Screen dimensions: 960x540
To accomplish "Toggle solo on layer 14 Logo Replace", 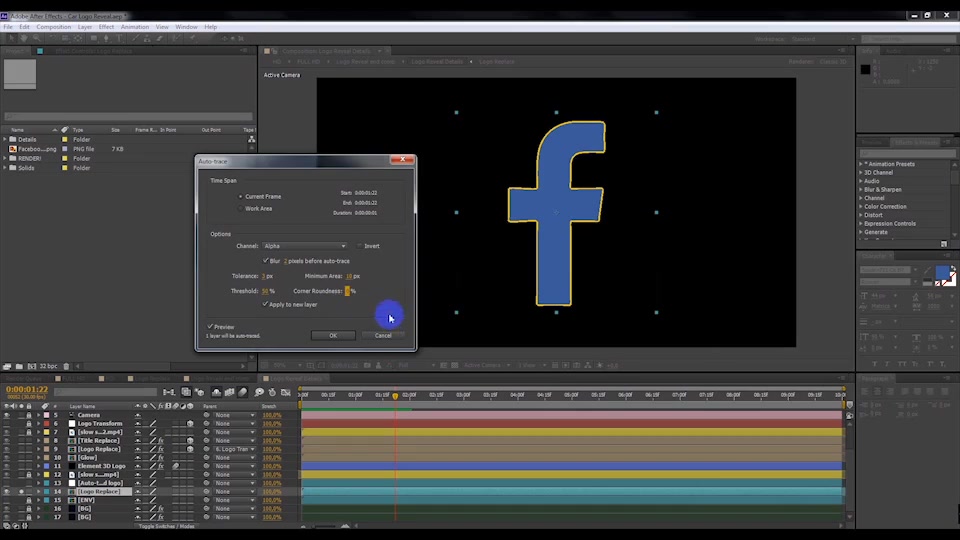I will point(21,492).
